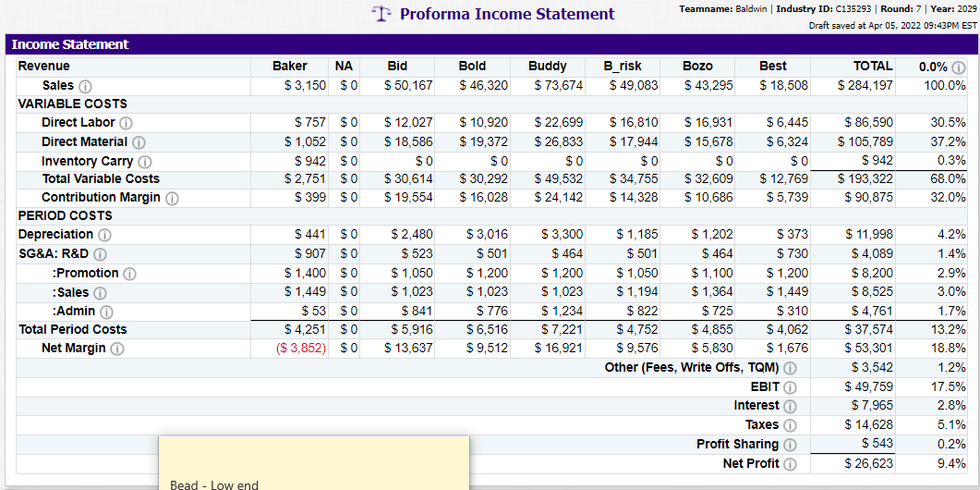Click the taxes amount $ 14,628

pos(869,425)
